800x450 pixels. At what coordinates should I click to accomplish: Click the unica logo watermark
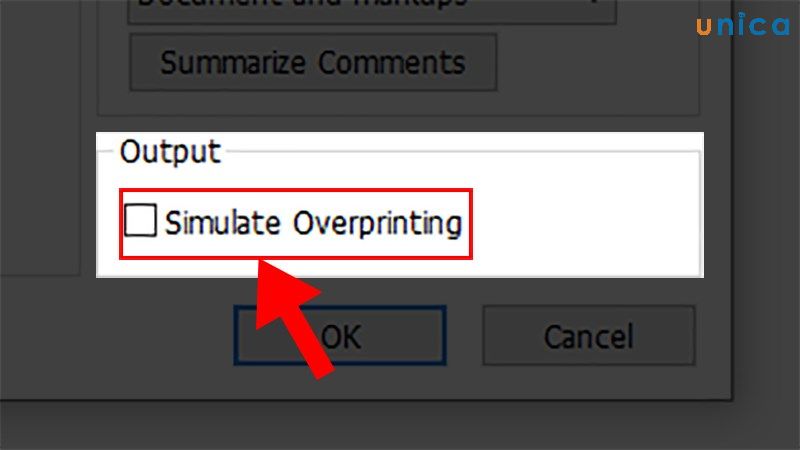743,25
